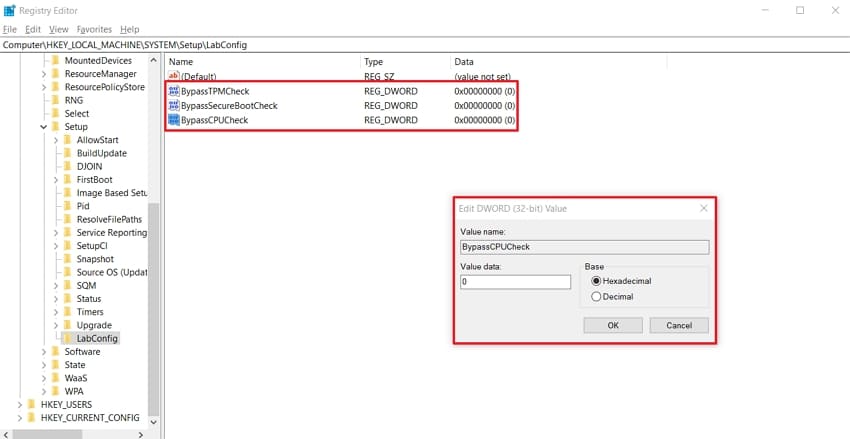Cancel the Edit DWORD dialog
This screenshot has width=850, height=439.
point(679,326)
